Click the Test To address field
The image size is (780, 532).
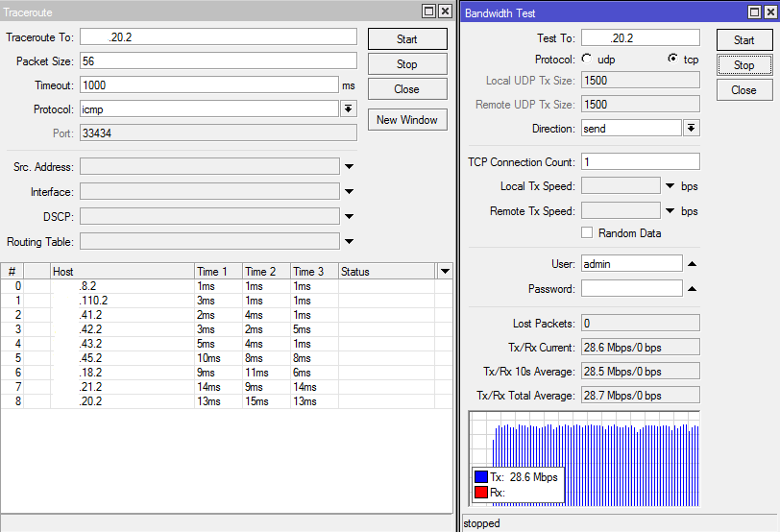coord(641,37)
